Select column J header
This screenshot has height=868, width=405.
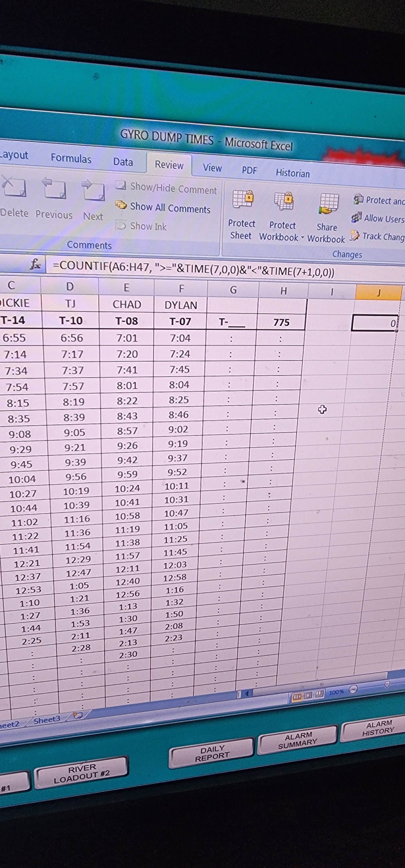pos(378,293)
